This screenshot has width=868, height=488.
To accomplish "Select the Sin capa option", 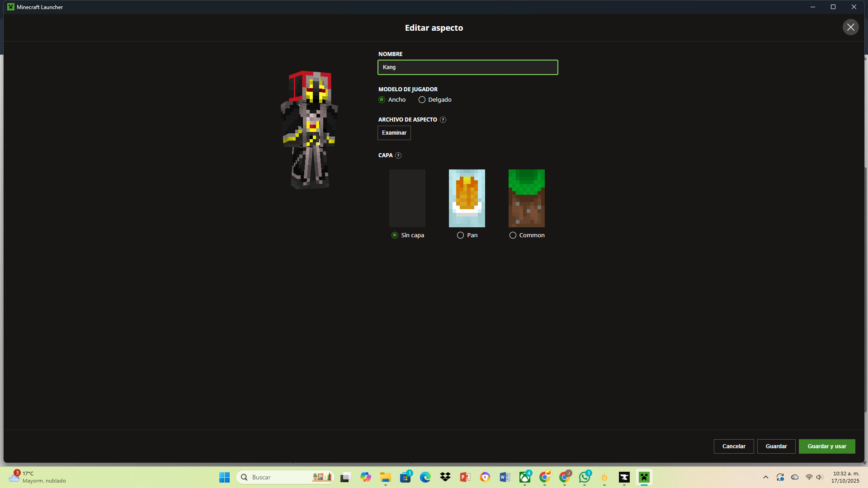I will (395, 235).
